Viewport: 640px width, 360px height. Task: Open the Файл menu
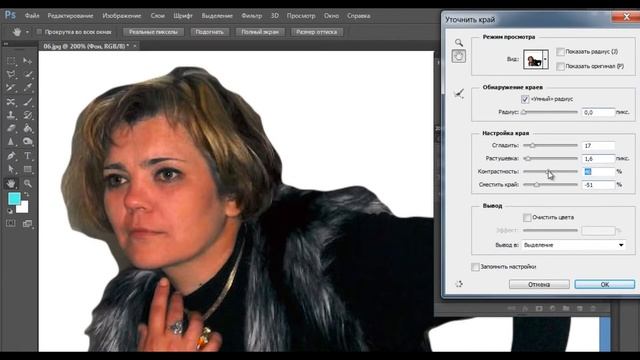coord(32,16)
